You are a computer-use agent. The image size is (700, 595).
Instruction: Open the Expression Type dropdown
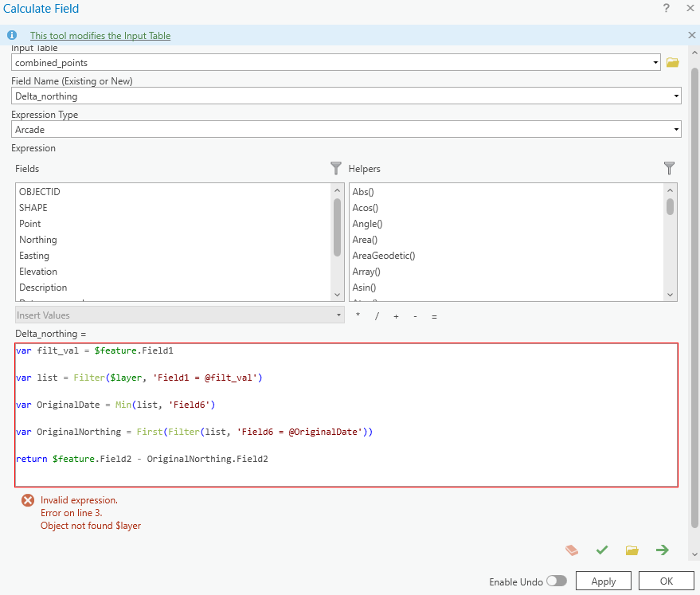coord(676,129)
